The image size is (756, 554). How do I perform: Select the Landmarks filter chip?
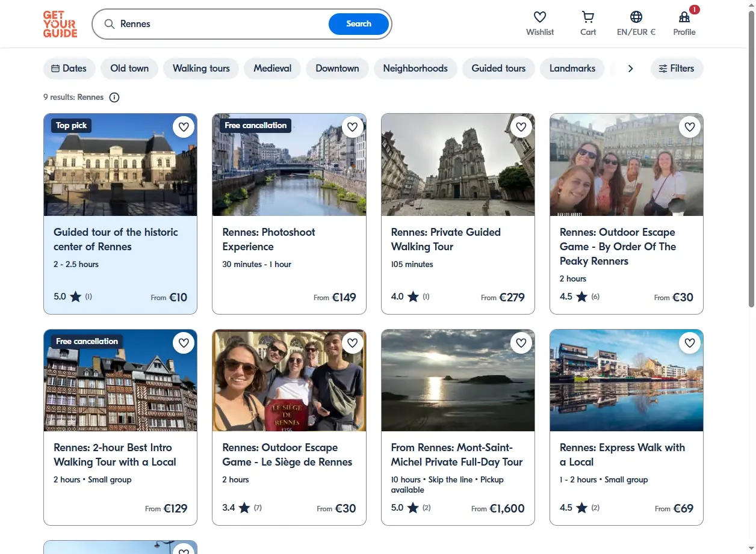pos(572,69)
